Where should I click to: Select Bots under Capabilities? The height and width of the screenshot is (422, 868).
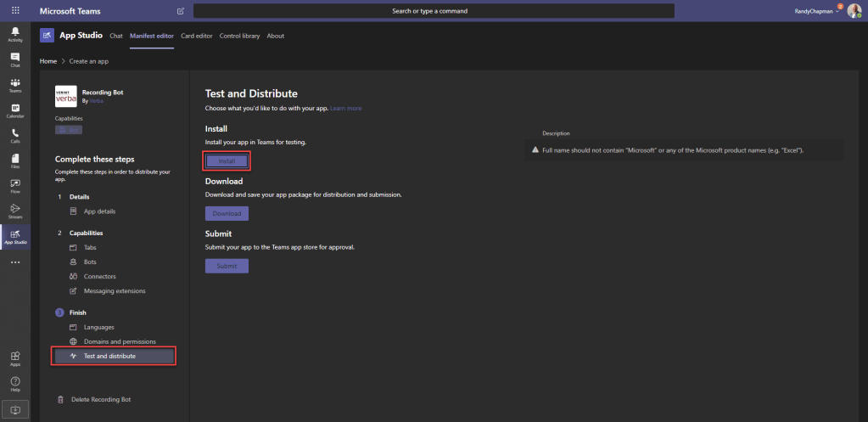(x=92, y=262)
